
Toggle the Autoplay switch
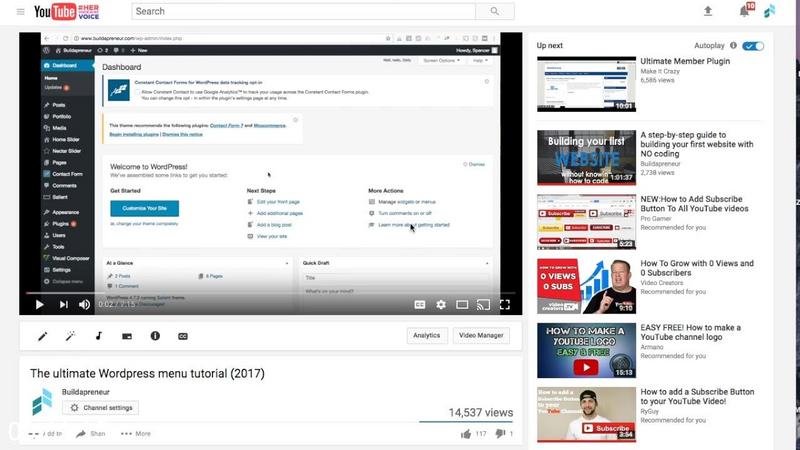click(753, 46)
